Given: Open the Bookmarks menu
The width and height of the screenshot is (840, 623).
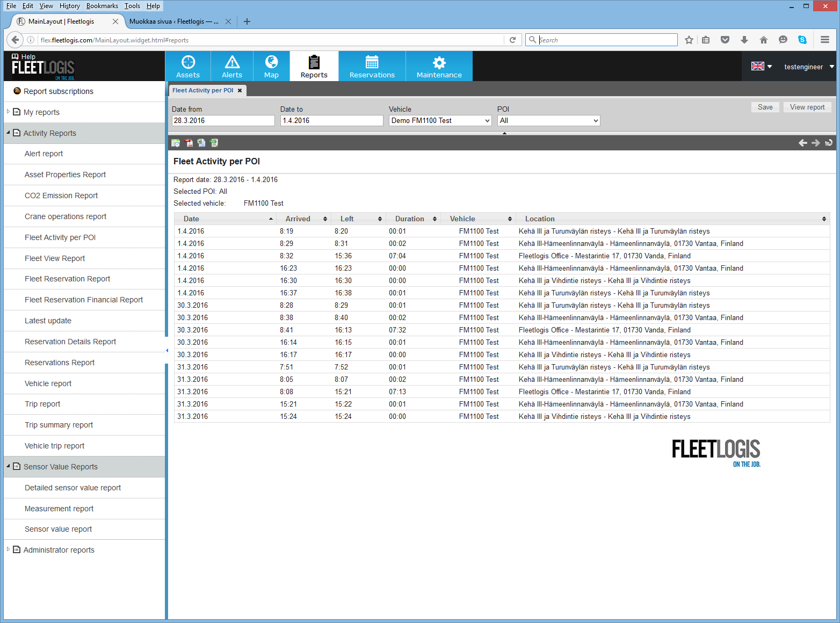Looking at the screenshot, I should tap(102, 6).
